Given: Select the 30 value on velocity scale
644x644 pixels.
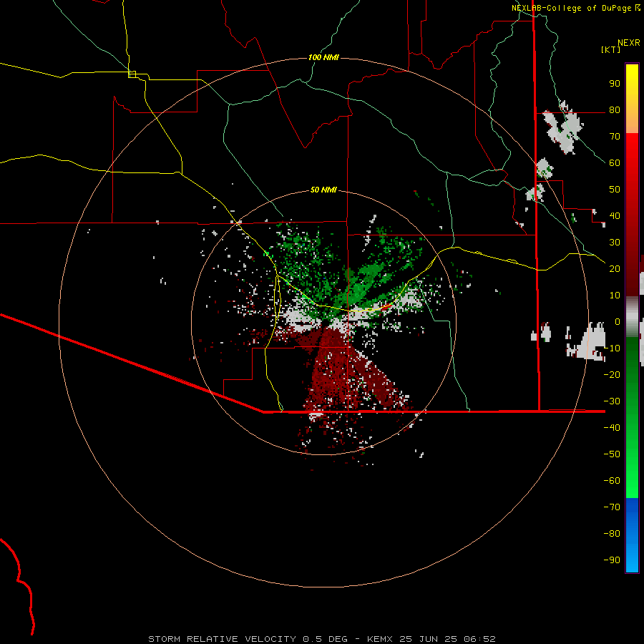Looking at the screenshot, I should click(615, 243).
